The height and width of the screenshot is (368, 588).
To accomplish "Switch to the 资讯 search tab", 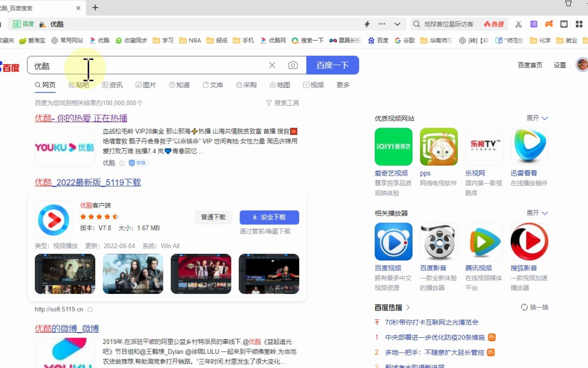I will pyautogui.click(x=112, y=85).
